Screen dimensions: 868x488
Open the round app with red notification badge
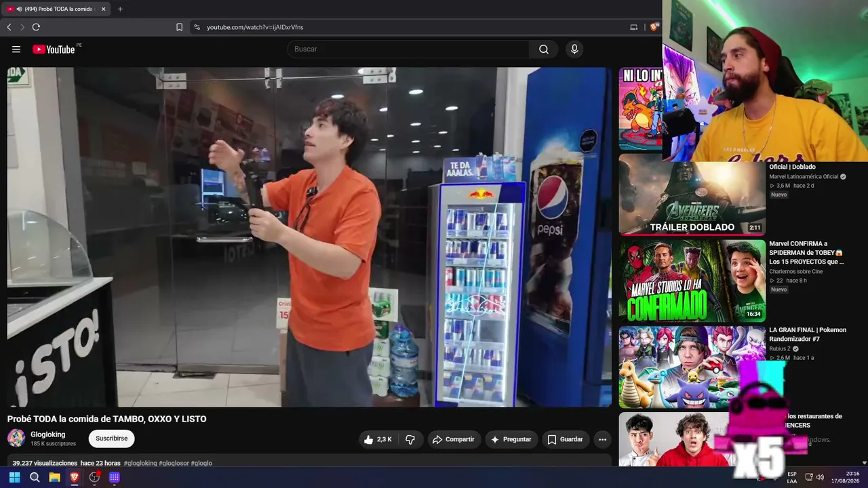pyautogui.click(x=94, y=477)
